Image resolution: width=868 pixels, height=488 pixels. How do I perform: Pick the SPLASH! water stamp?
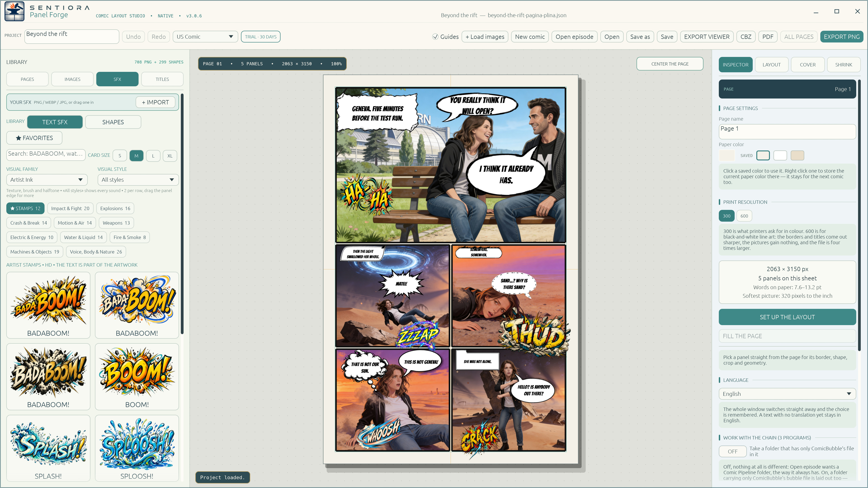point(48,448)
